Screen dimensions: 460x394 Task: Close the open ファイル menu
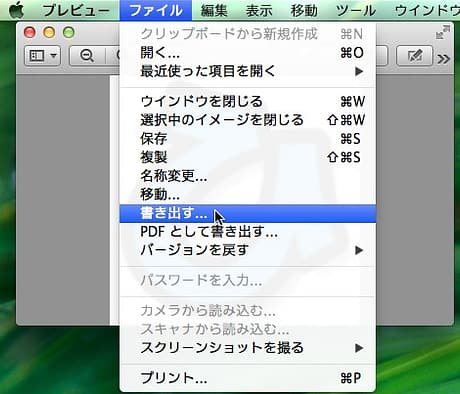[x=156, y=10]
